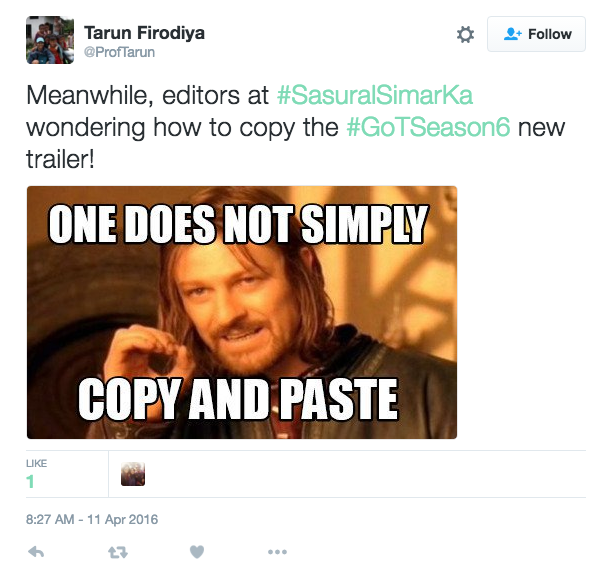Click the 'COPY AND PASTE' meme caption

pos(239,399)
